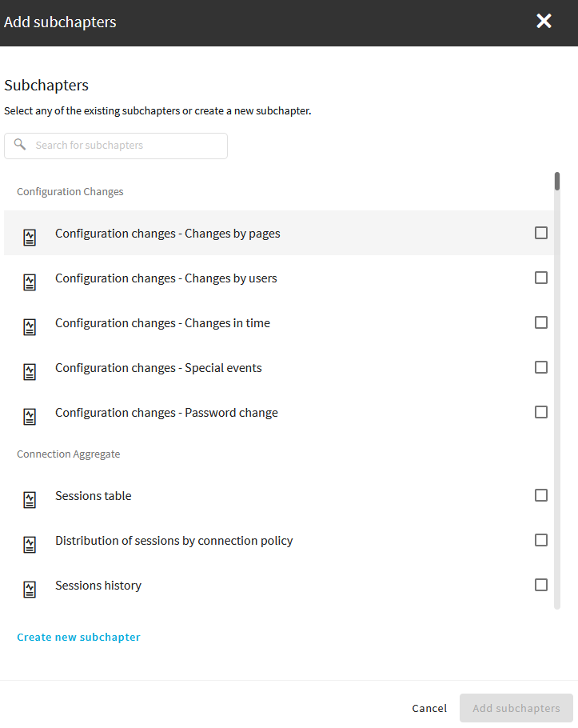Select Configuration changes - Changes in time row
Image resolution: width=578 pixels, height=728 pixels.
pyautogui.click(x=279, y=322)
